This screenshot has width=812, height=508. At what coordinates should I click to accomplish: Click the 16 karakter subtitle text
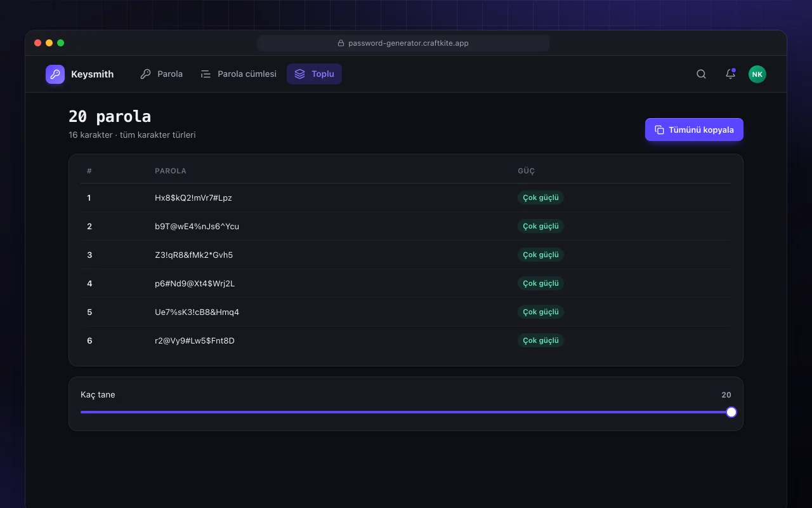[132, 135]
